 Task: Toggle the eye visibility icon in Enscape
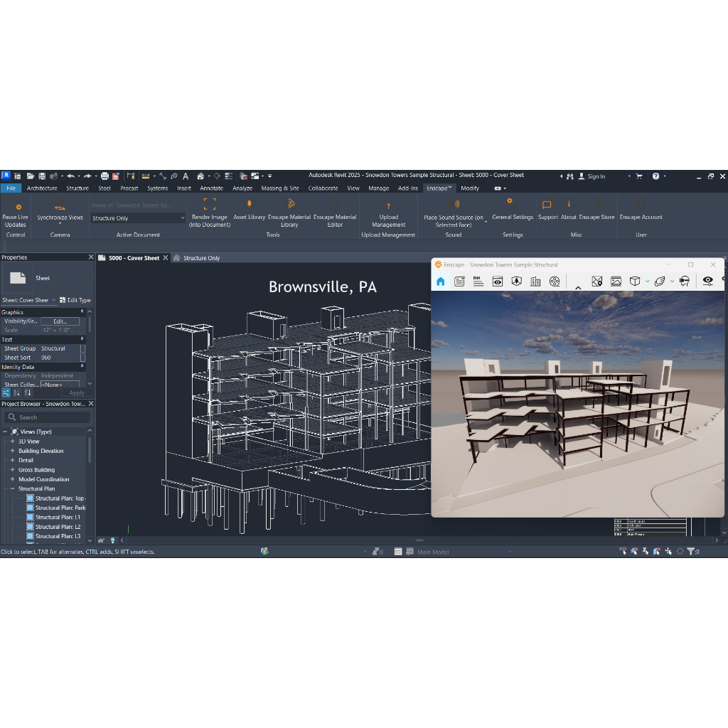pyautogui.click(x=707, y=281)
